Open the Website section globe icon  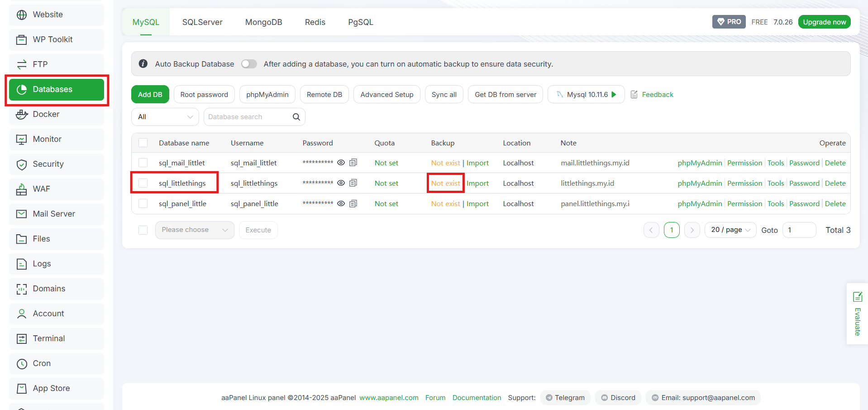(x=22, y=15)
